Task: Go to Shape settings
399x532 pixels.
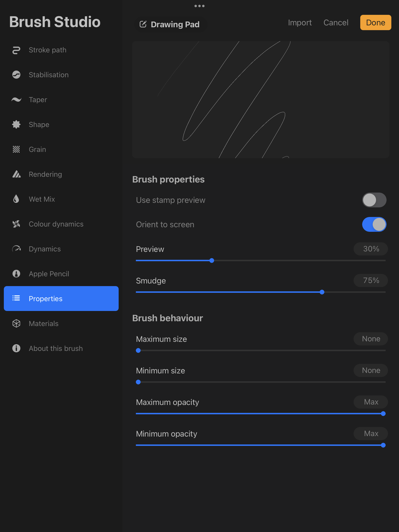Action: [x=61, y=125]
